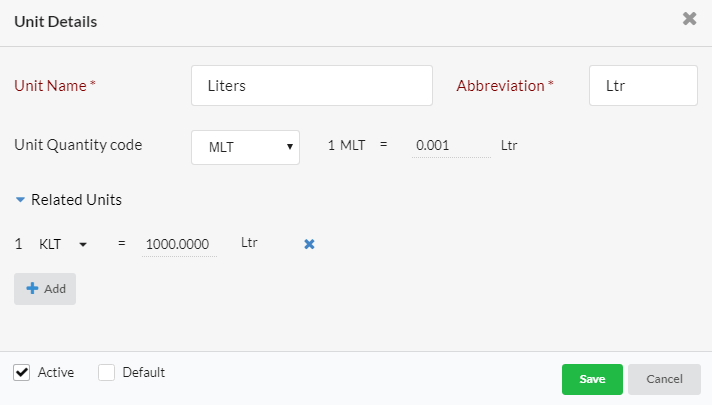This screenshot has width=712, height=405.
Task: Open the MLT quantity code dropdown
Action: click(x=245, y=147)
